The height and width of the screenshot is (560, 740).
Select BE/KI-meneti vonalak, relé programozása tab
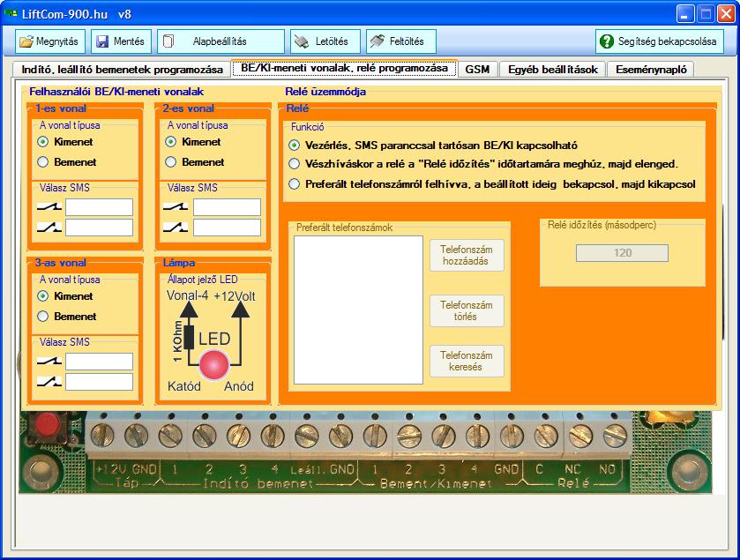tap(344, 68)
